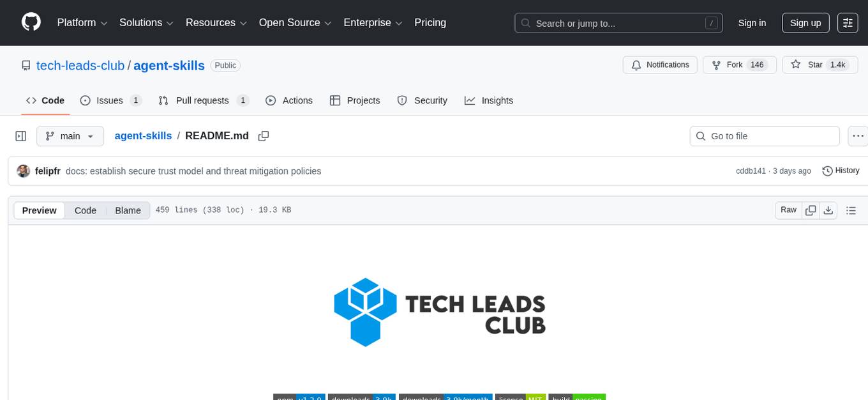Open the Issues tab
This screenshot has width=868, height=400.
click(x=110, y=100)
